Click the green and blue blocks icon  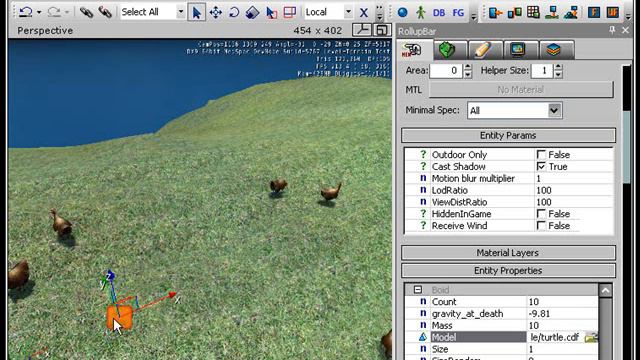click(514, 12)
